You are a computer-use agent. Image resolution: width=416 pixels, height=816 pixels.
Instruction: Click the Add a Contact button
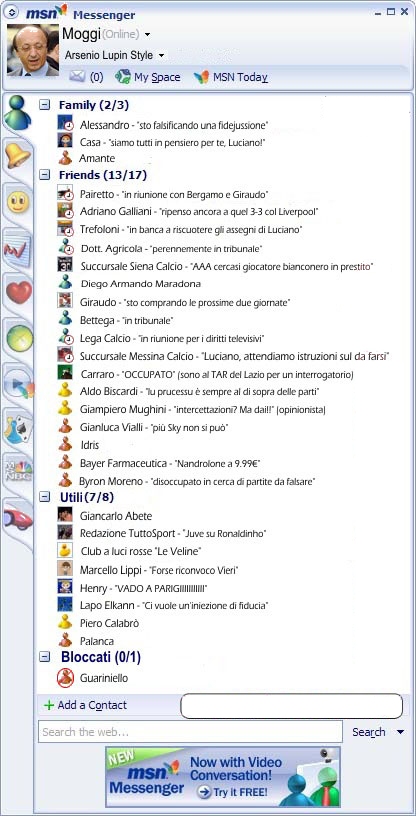pos(85,705)
